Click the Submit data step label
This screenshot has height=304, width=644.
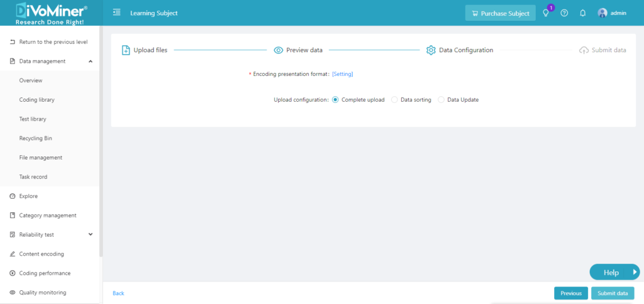tap(609, 50)
